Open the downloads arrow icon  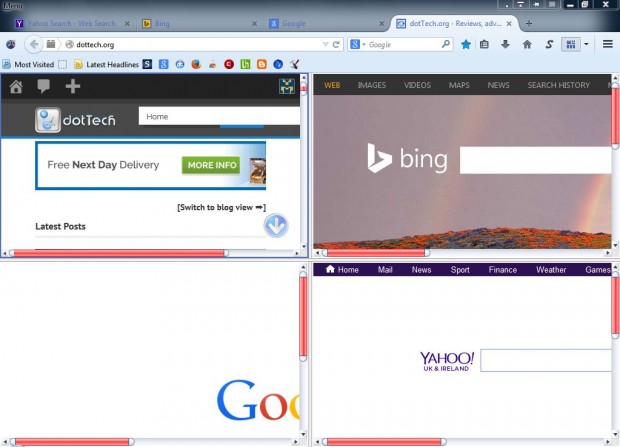point(505,44)
